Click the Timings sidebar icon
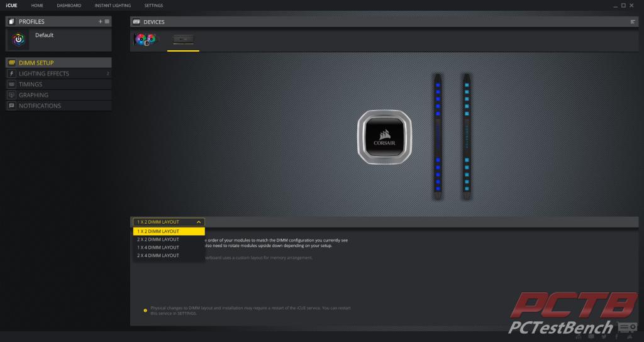 pos(11,84)
